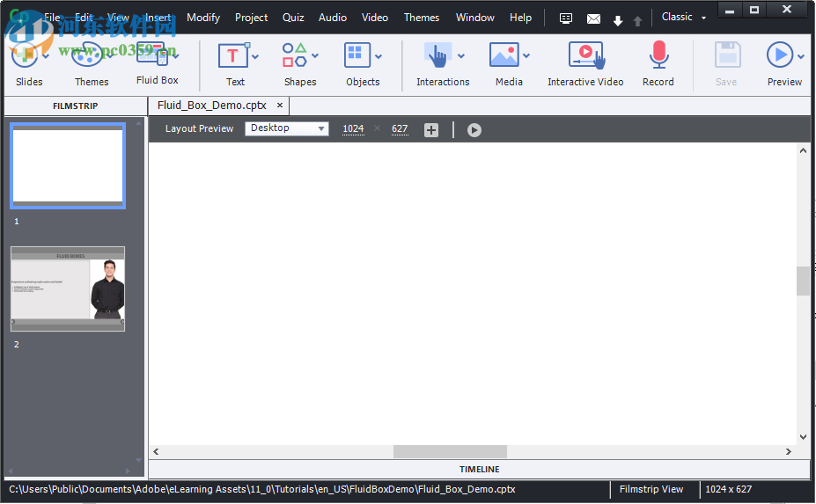816x504 pixels.
Task: Expand the Interactions dropdown arrow
Action: [461, 56]
